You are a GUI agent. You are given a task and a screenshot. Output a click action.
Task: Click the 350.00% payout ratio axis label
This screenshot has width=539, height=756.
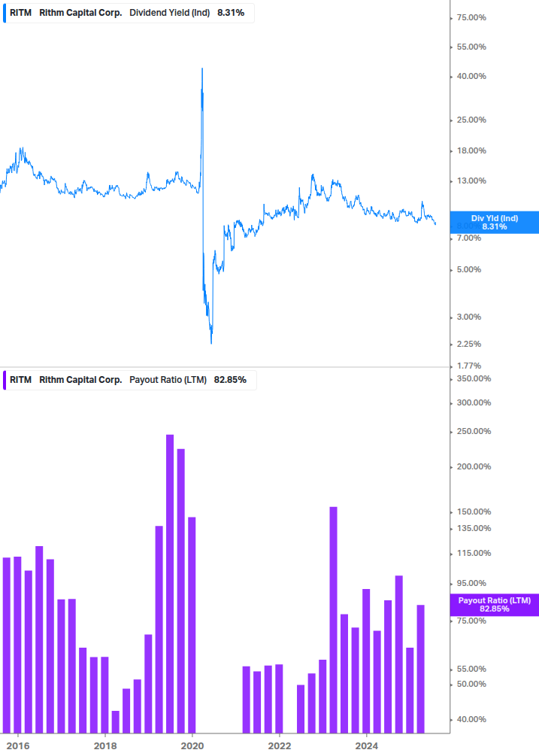tap(474, 378)
